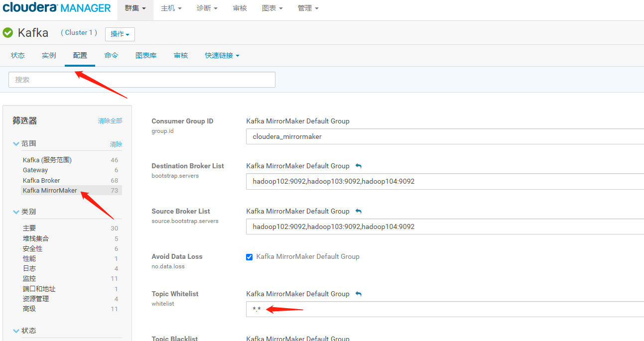Reset Destination Broker List to default

pyautogui.click(x=359, y=166)
